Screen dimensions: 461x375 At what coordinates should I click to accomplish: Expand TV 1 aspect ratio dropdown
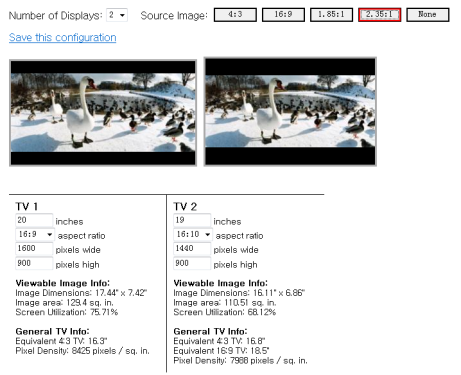tap(35, 235)
